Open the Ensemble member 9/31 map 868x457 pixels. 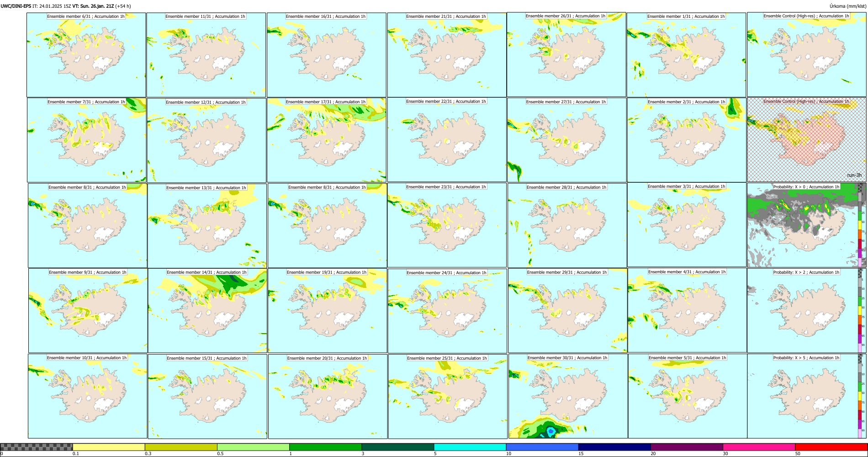(x=88, y=311)
